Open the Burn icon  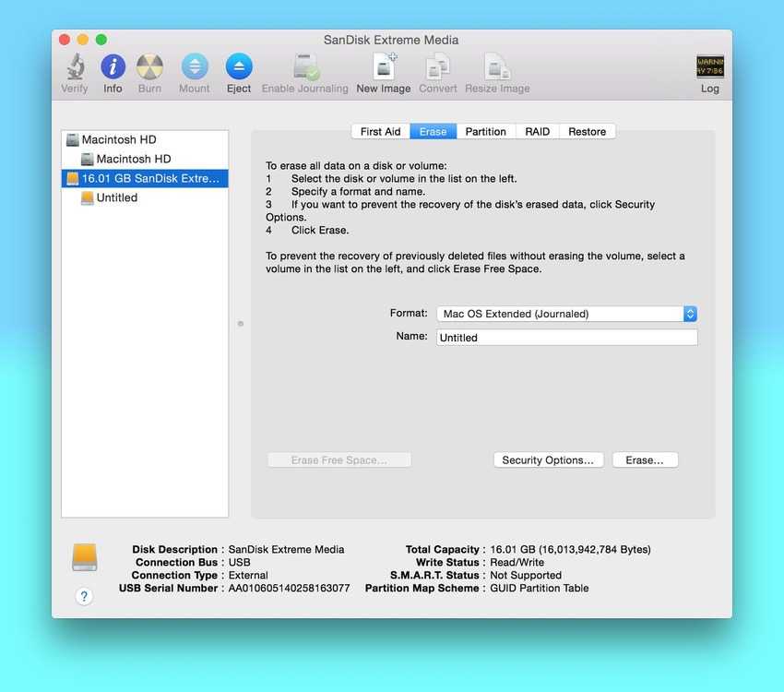pyautogui.click(x=149, y=69)
